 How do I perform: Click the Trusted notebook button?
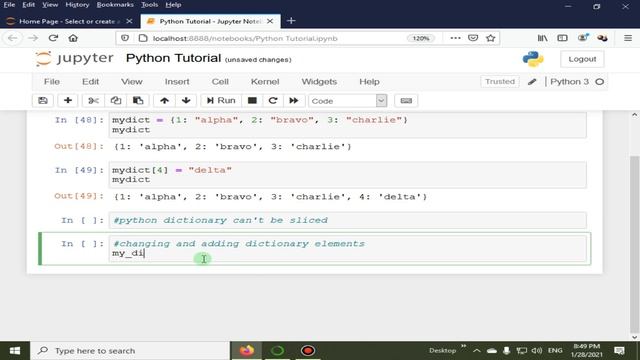500,82
